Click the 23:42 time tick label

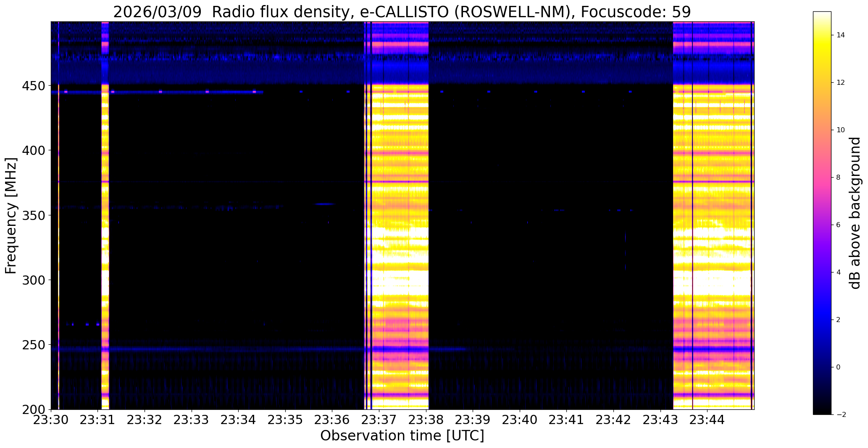614,419
